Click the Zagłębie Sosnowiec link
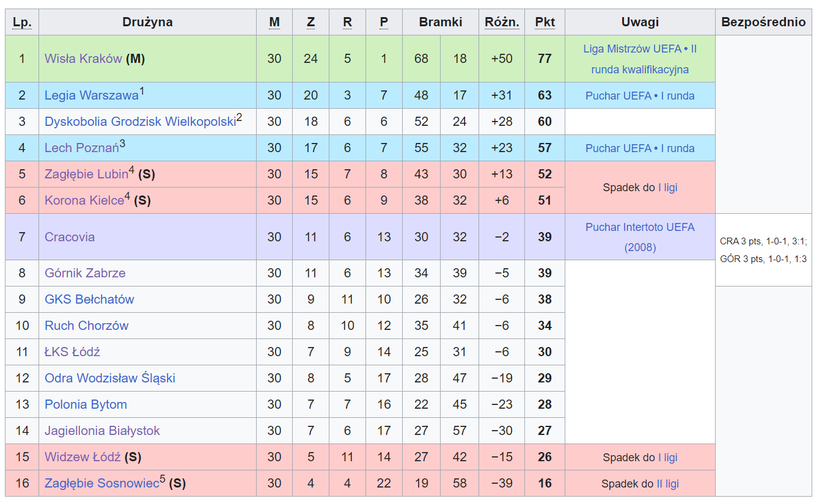 click(101, 484)
